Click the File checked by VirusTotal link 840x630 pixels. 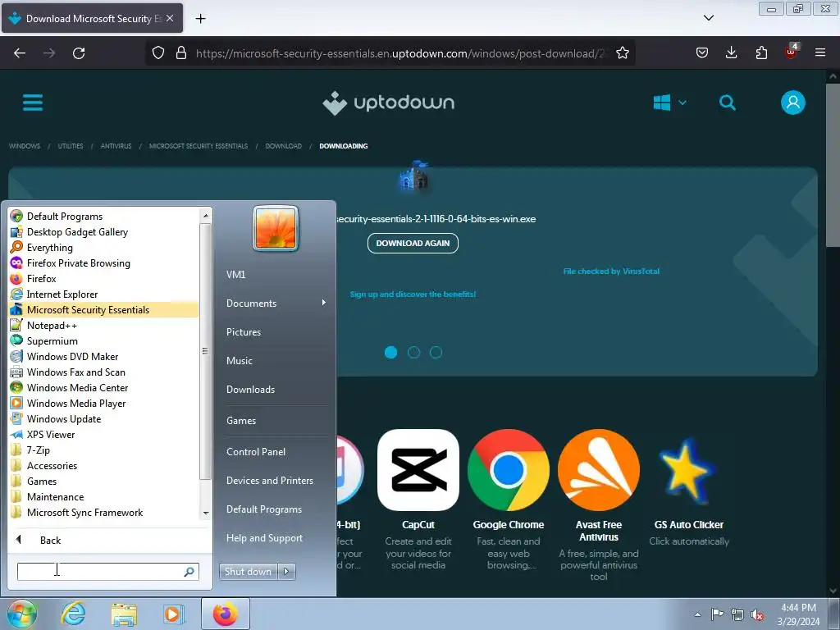click(611, 271)
